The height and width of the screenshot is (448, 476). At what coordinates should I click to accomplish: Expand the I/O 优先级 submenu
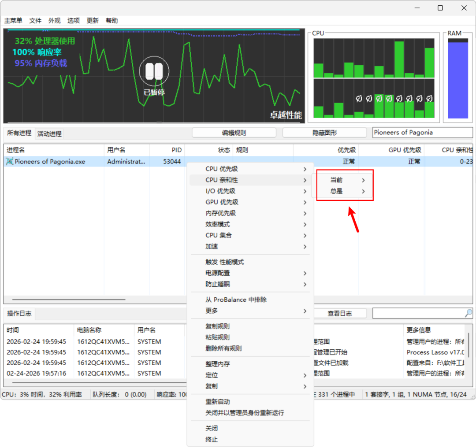point(250,191)
